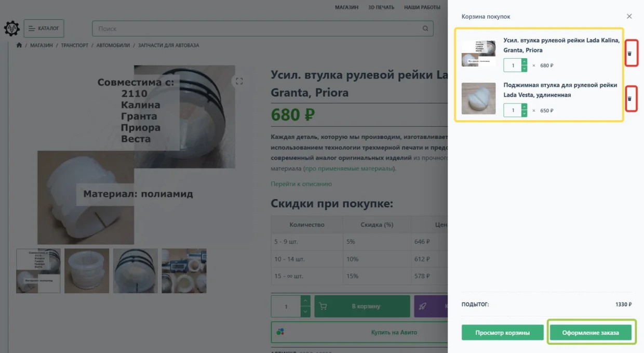
Task: Click the site gear logo
Action: coord(12,28)
